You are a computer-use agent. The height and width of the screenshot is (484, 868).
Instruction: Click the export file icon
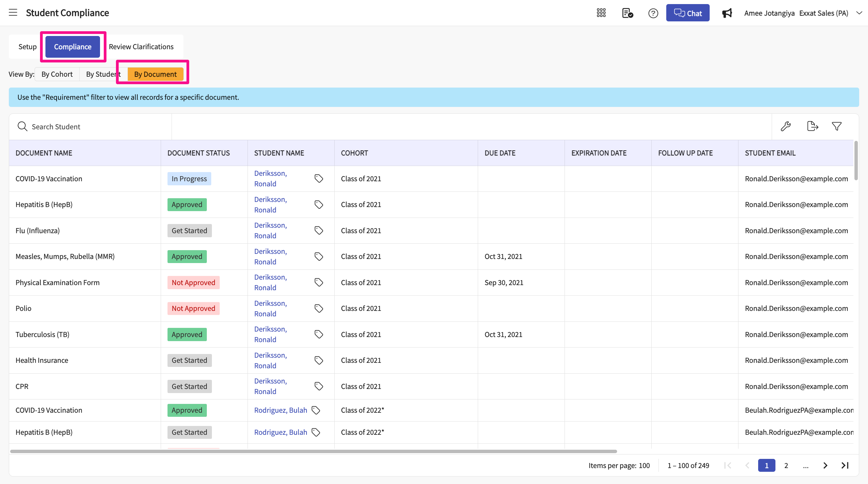(x=812, y=126)
